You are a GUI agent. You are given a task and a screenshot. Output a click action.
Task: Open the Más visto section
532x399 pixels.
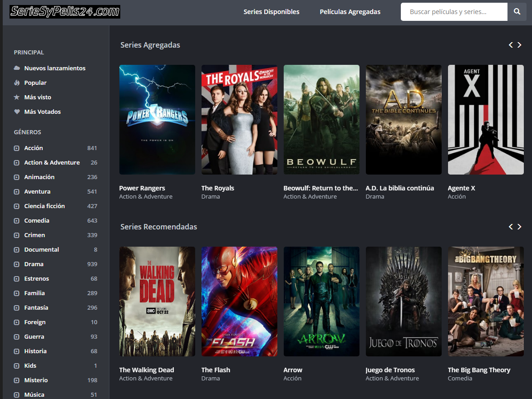point(38,97)
